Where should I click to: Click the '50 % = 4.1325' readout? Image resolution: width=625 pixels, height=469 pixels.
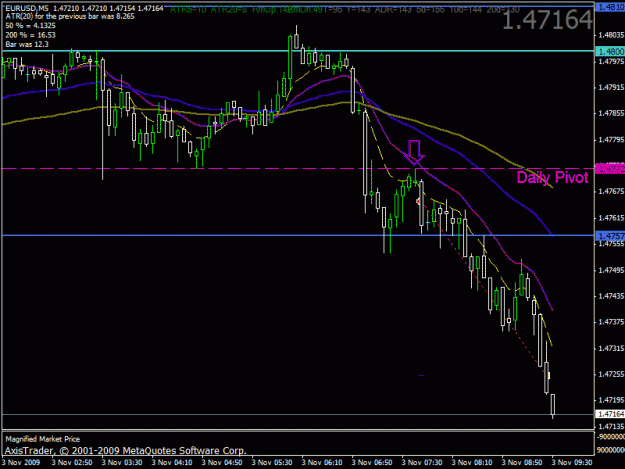click(30, 26)
